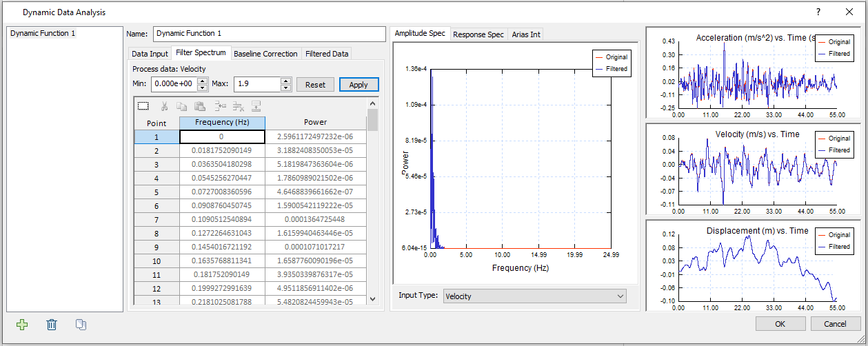The image size is (868, 346).
Task: Click the trash delete function icon
Action: click(x=52, y=325)
